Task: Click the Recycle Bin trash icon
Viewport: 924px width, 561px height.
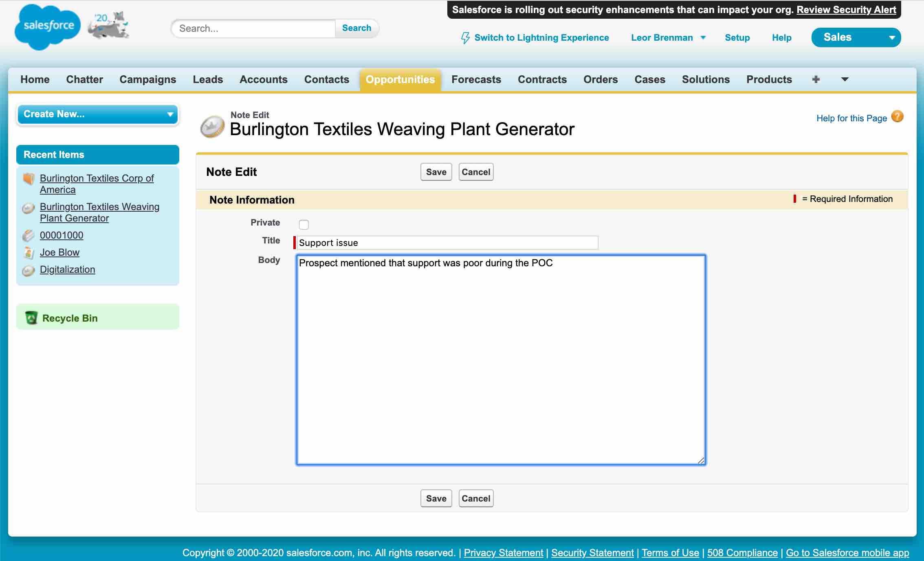Action: point(31,318)
